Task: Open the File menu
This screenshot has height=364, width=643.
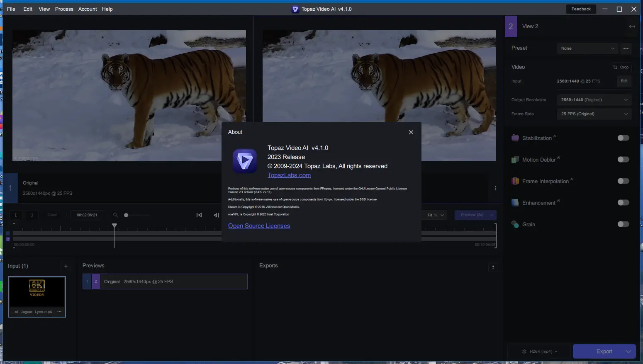Action: (x=11, y=9)
